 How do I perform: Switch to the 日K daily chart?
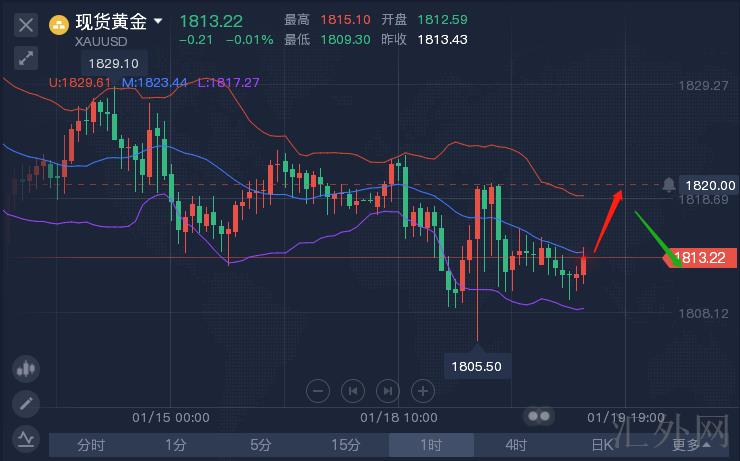point(602,445)
